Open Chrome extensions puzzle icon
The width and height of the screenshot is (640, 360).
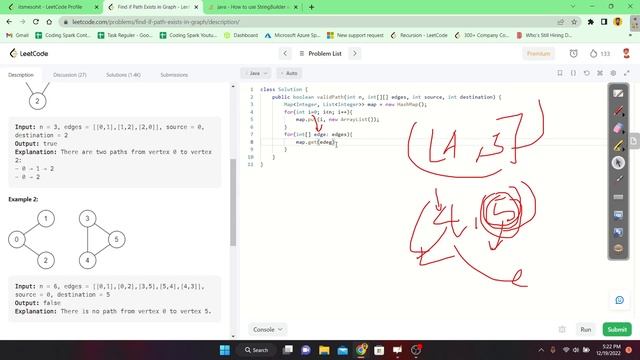tap(591, 22)
